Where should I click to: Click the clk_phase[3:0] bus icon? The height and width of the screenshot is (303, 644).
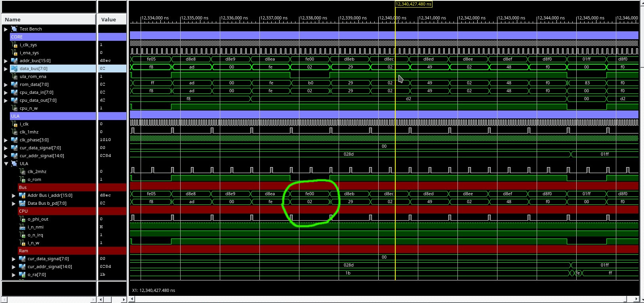coord(14,140)
